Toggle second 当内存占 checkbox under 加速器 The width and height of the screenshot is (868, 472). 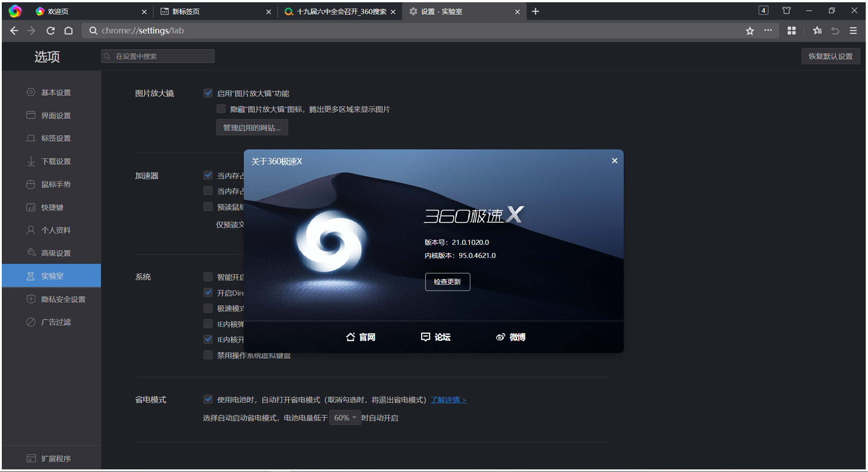coord(208,191)
